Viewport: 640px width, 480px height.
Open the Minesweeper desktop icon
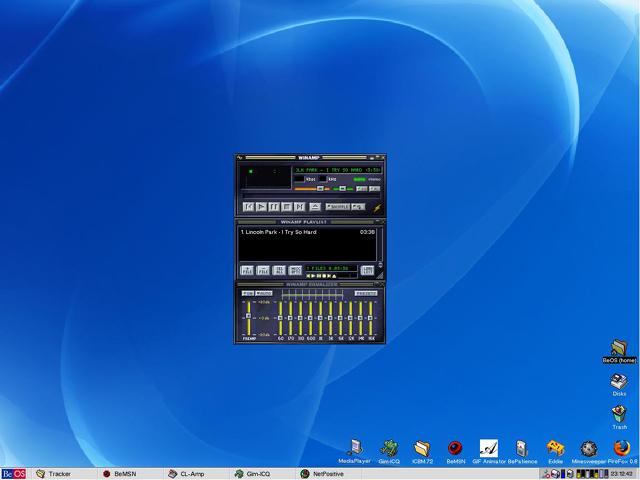[589, 451]
